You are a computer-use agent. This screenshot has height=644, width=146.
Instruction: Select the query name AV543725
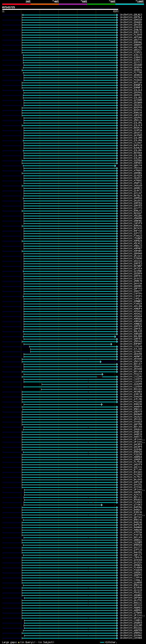pyautogui.click(x=8, y=7)
